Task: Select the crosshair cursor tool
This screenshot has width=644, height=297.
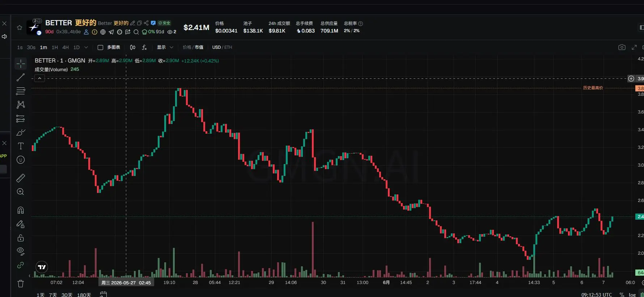Action: (21, 64)
